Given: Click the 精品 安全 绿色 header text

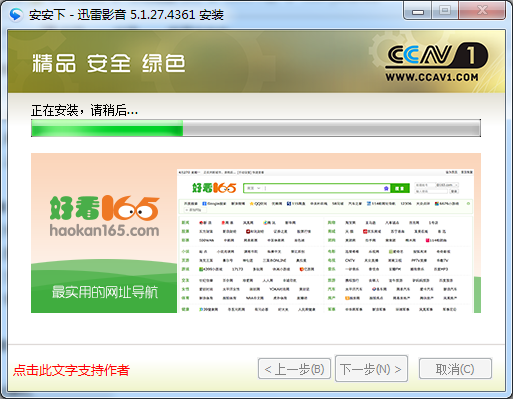Looking at the screenshot, I should click(x=109, y=63).
